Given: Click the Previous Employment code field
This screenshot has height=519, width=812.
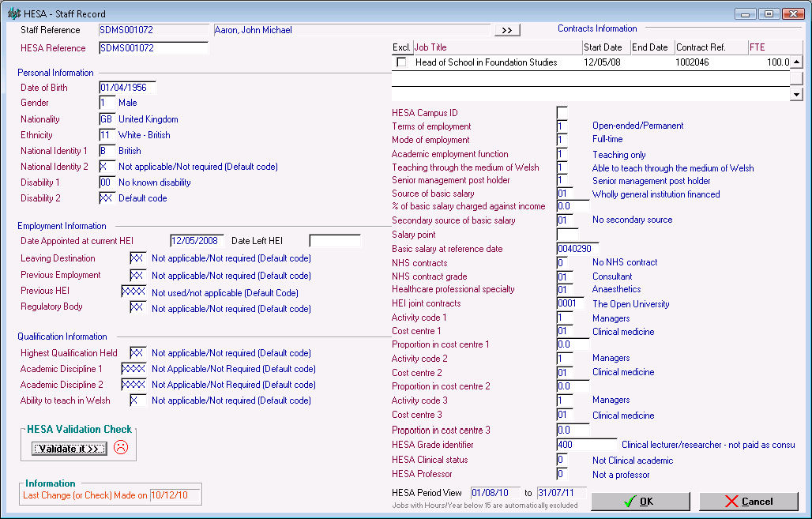Looking at the screenshot, I should click(137, 276).
